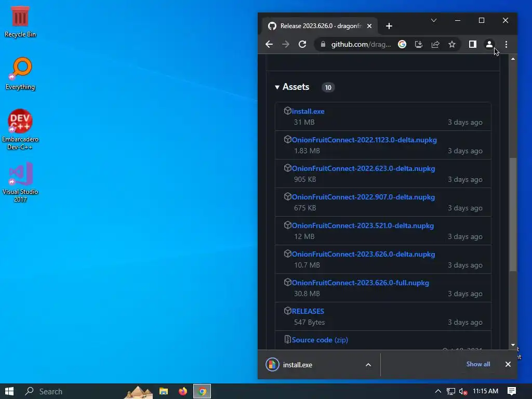The width and height of the screenshot is (532, 399).
Task: Click the zip icon beside Source code
Action: pyautogui.click(x=287, y=339)
